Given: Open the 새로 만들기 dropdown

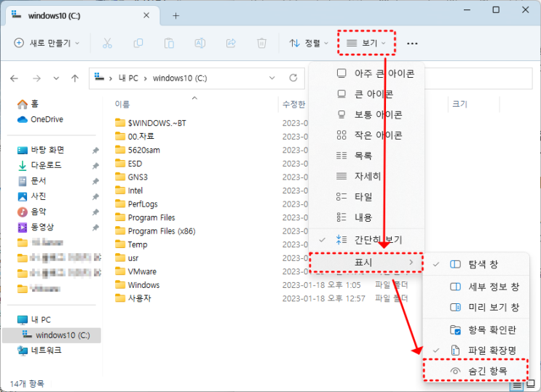Looking at the screenshot, I should pyautogui.click(x=47, y=43).
